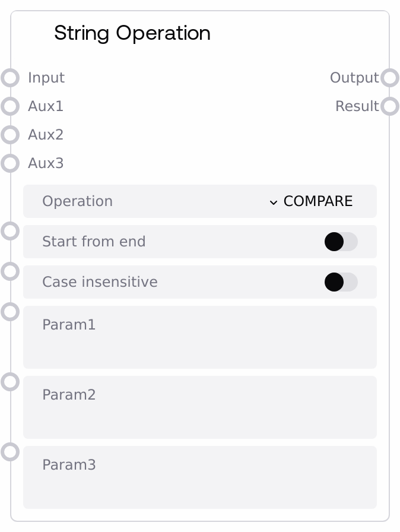Click the Case insensitive socket

(10, 271)
